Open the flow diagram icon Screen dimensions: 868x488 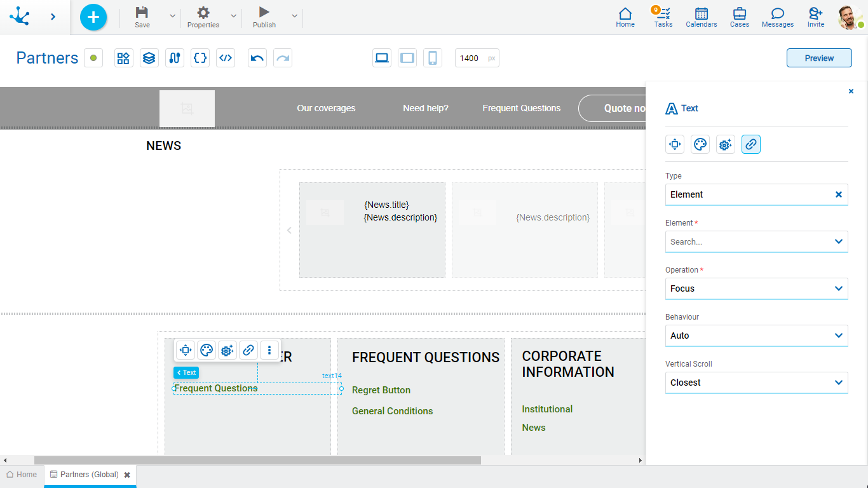pos(175,58)
